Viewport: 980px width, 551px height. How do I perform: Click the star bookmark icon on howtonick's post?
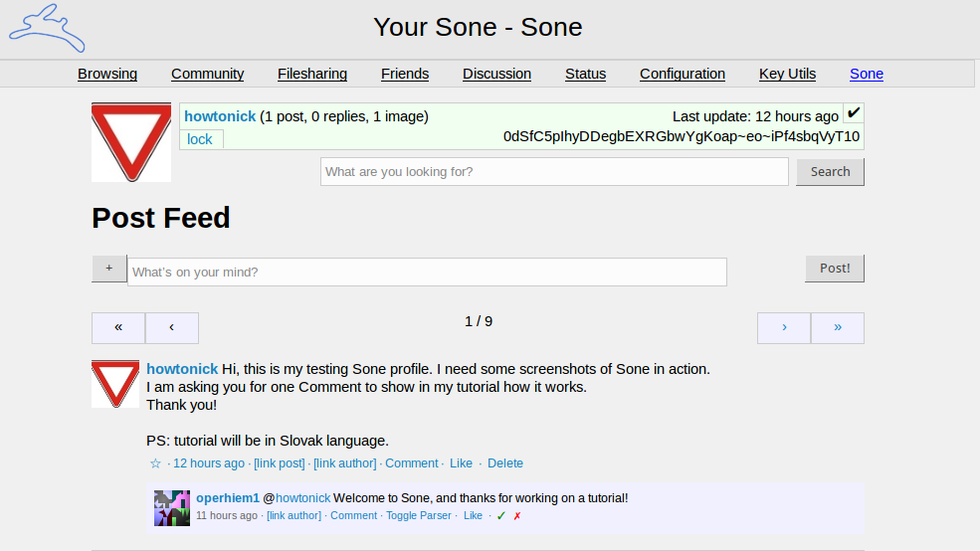coord(155,463)
